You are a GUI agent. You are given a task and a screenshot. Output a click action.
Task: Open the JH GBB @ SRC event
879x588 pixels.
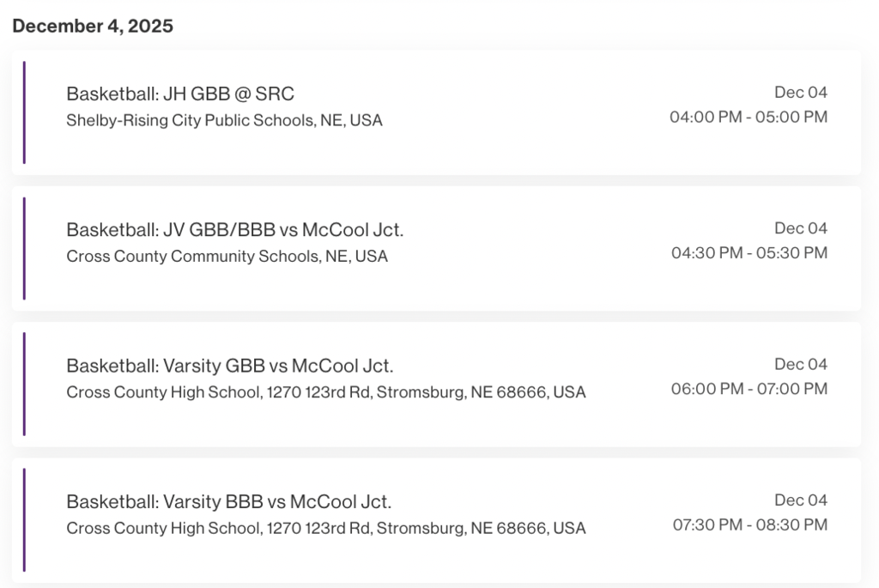point(180,94)
